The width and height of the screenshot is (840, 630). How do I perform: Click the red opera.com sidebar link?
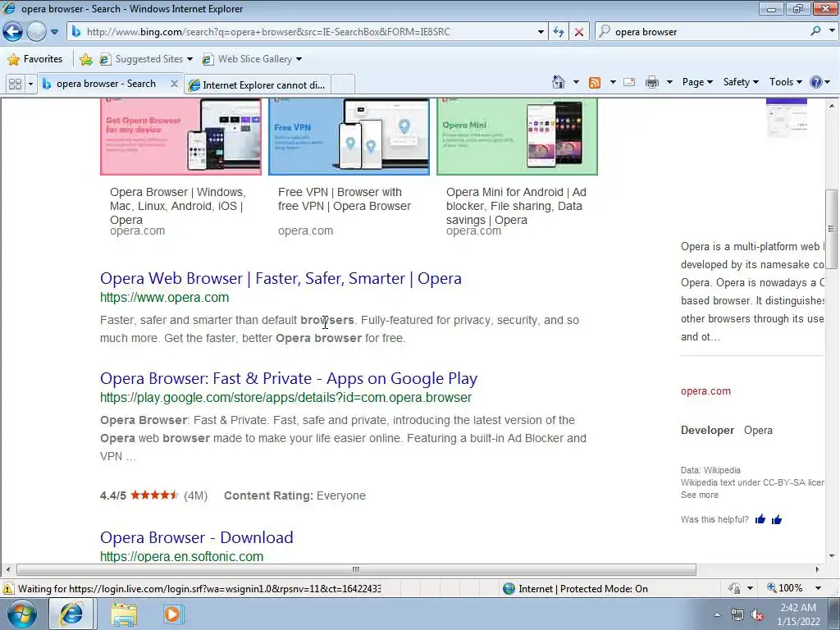coord(705,391)
